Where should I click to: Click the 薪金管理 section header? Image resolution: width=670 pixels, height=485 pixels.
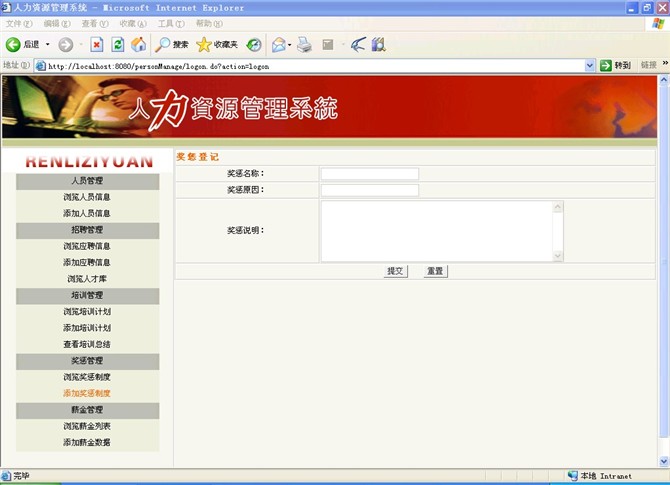tap(88, 410)
